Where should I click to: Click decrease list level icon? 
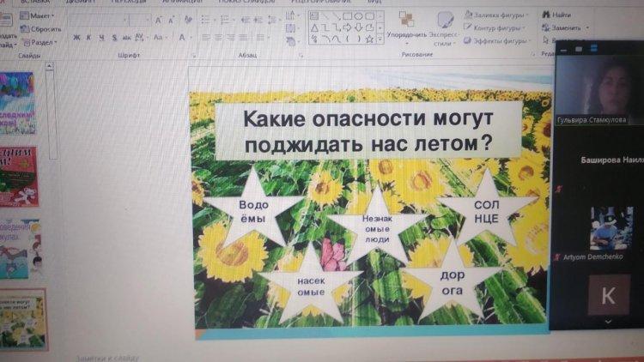click(246, 20)
